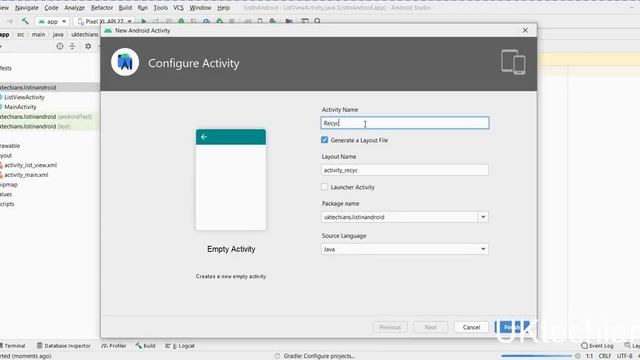Select MainActivity in project tree

tap(20, 107)
